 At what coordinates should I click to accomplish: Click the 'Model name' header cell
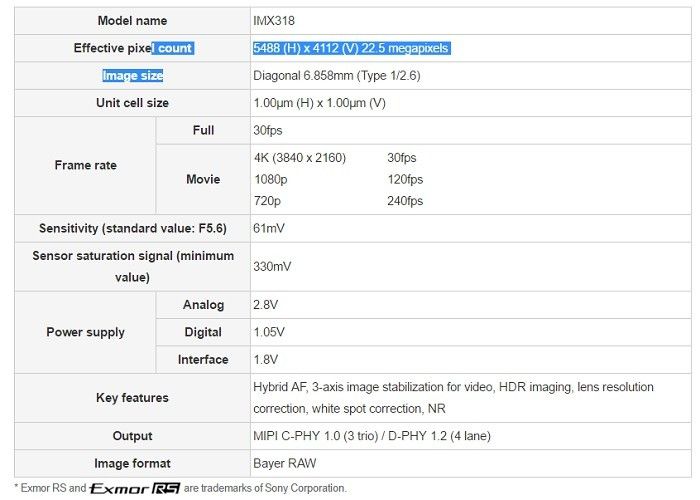tap(132, 21)
